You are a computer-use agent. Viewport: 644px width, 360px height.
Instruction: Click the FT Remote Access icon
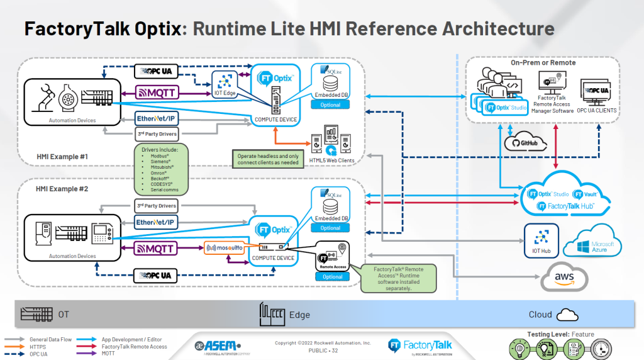pyautogui.click(x=332, y=256)
